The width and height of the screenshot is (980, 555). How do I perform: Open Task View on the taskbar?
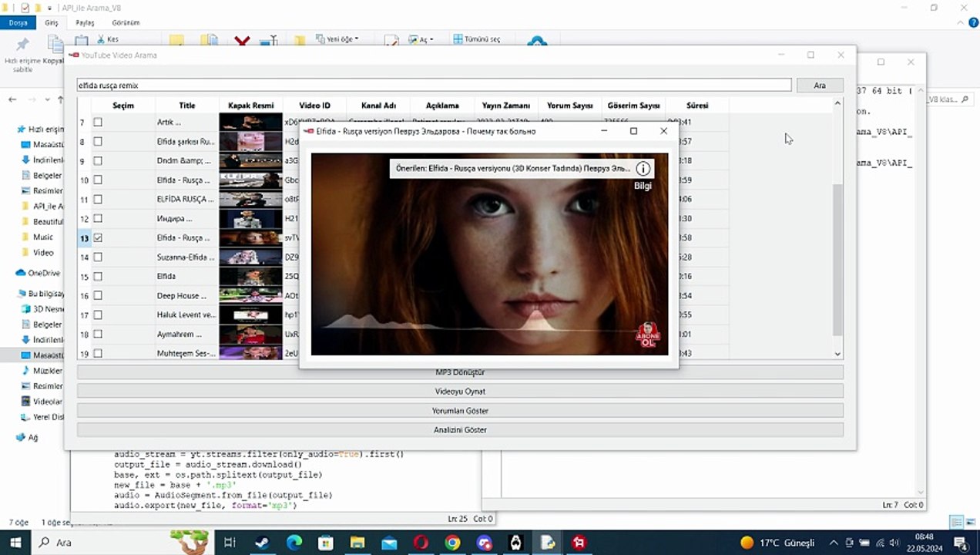230,543
